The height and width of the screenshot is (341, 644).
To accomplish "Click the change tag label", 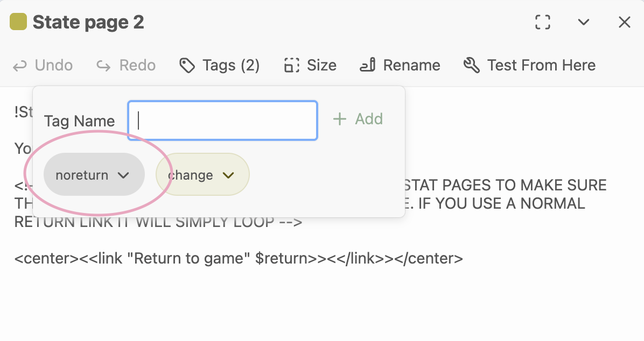I will click(x=191, y=175).
